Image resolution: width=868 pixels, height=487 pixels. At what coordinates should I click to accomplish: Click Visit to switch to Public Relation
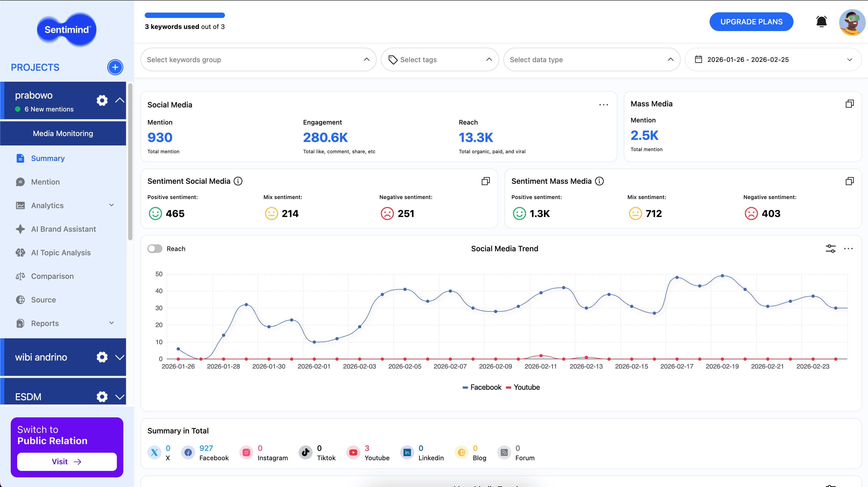point(67,461)
